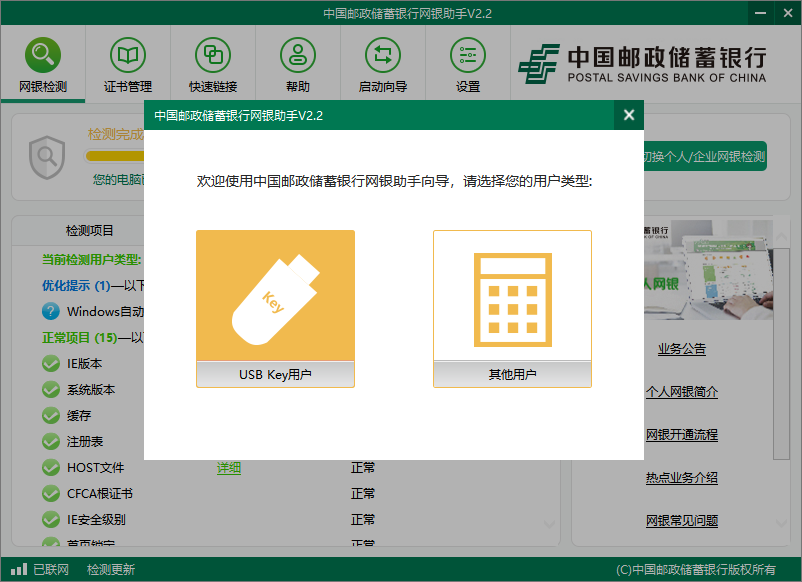Click the detection progress bar
The height and width of the screenshot is (582, 802).
[115, 156]
